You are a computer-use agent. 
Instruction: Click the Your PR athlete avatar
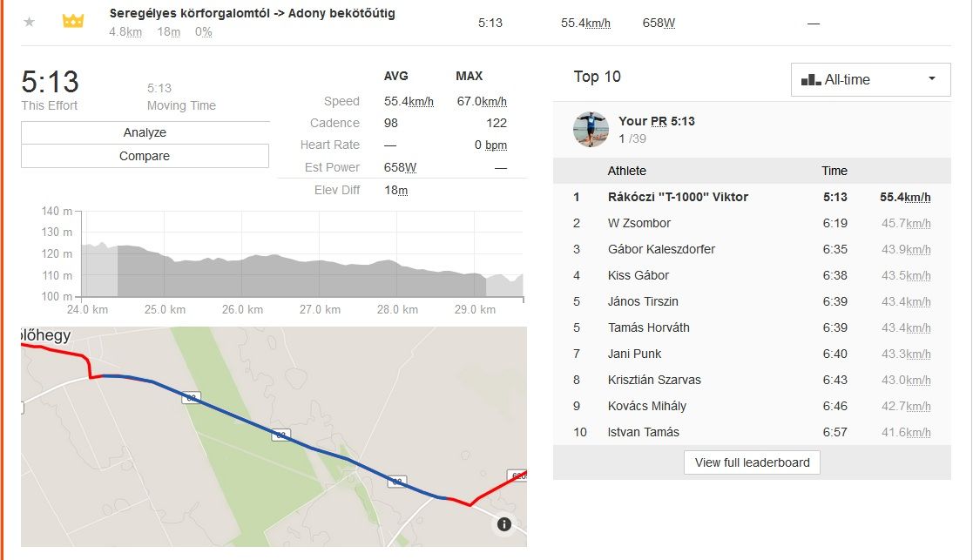pyautogui.click(x=591, y=129)
